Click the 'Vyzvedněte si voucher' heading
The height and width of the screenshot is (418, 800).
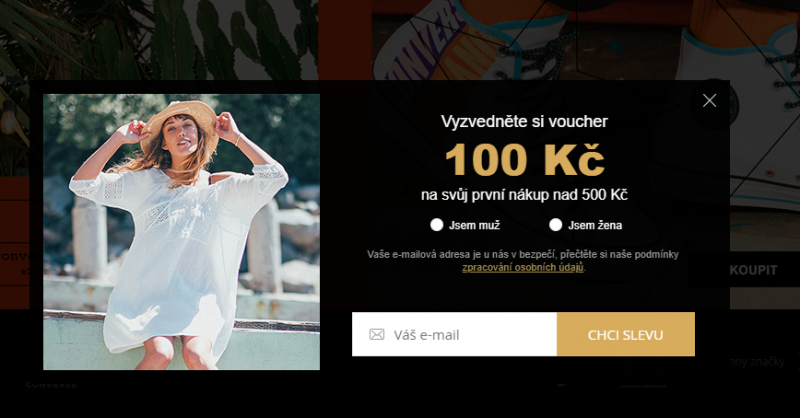coord(524,121)
